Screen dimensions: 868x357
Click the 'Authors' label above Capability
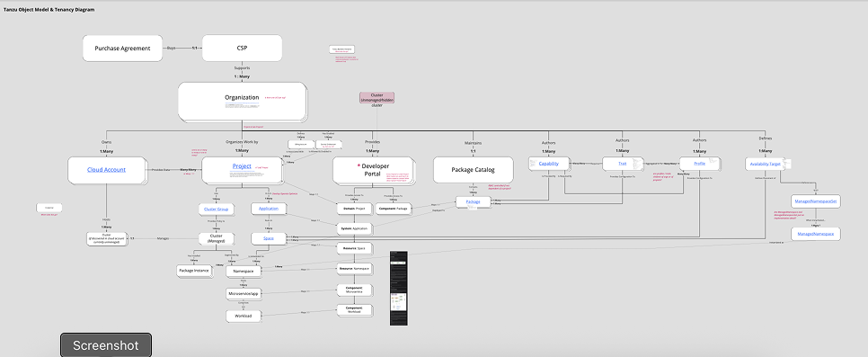[549, 142]
